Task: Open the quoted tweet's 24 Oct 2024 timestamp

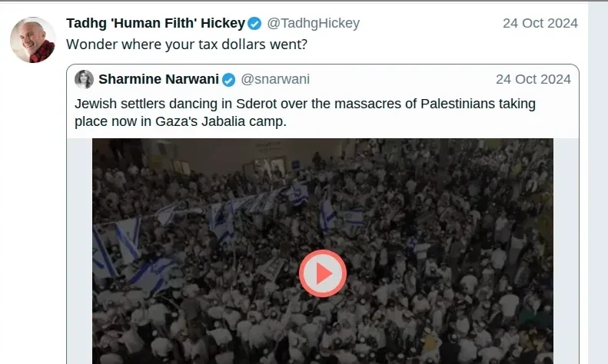Action: coord(533,79)
